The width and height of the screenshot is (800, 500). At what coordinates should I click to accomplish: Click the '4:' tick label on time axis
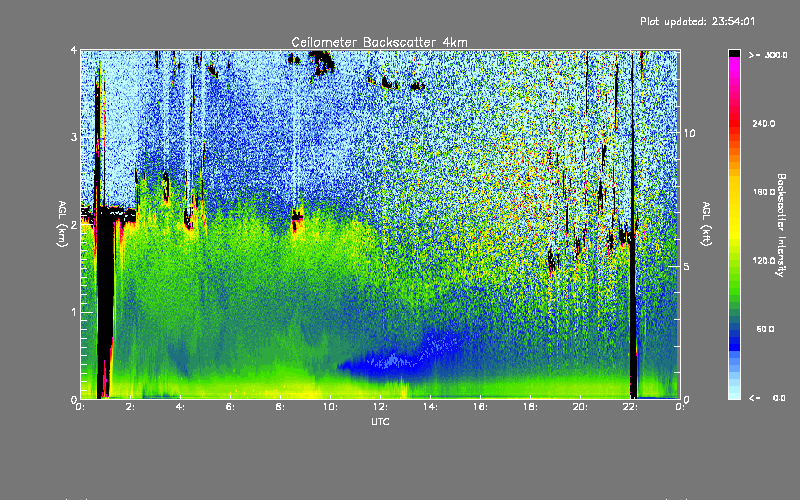(x=180, y=407)
